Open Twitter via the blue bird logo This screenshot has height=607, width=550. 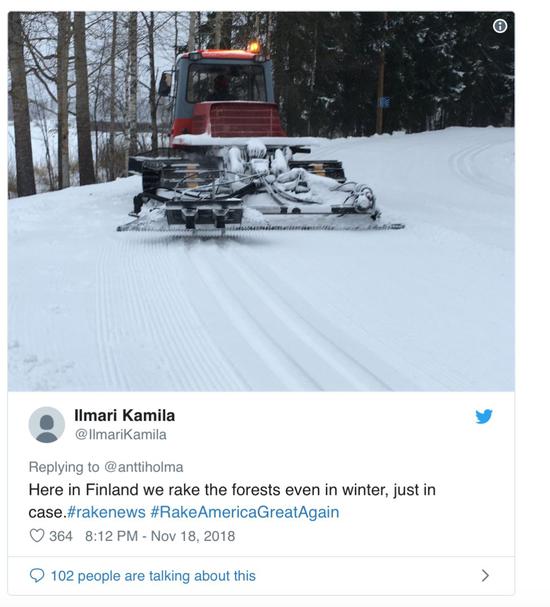click(484, 417)
